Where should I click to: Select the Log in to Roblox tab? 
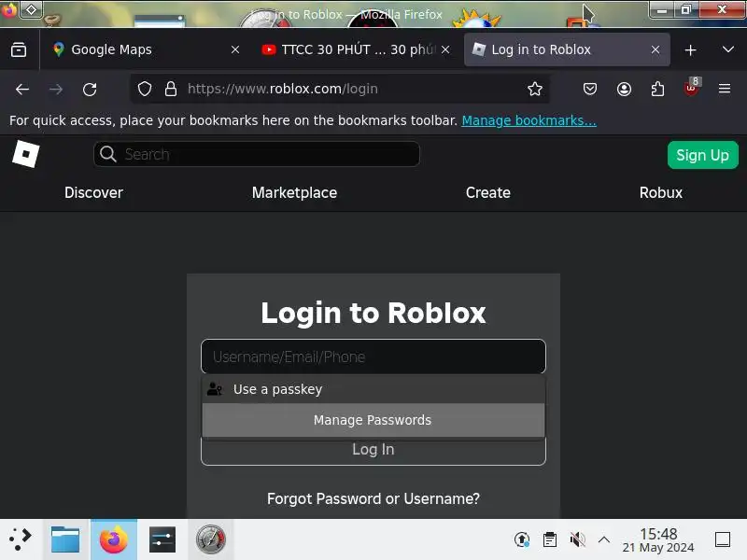coord(567,49)
